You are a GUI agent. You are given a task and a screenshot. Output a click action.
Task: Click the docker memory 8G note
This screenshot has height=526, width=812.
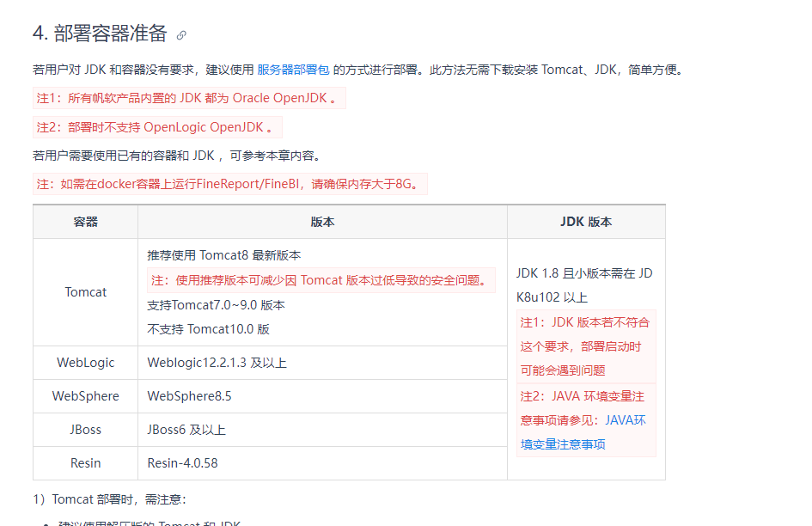tap(230, 185)
